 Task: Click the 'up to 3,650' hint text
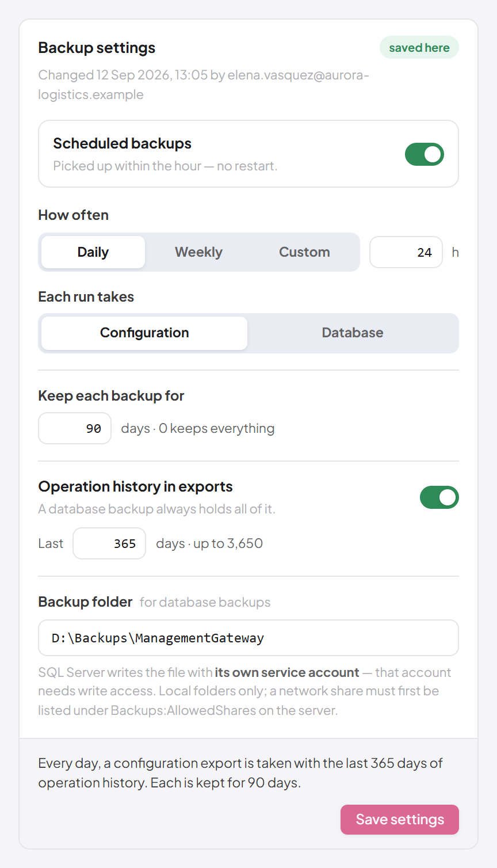228,543
